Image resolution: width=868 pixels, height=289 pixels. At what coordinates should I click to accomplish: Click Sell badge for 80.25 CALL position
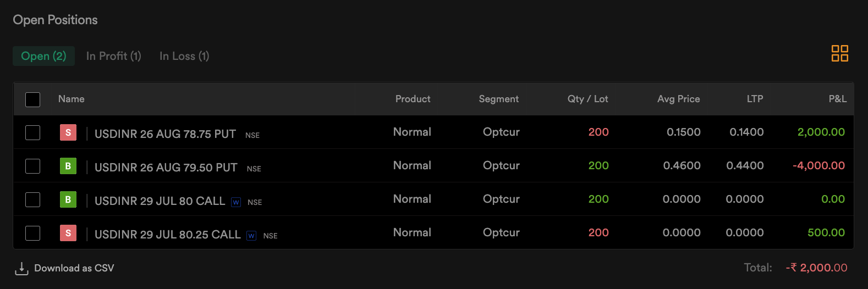68,233
